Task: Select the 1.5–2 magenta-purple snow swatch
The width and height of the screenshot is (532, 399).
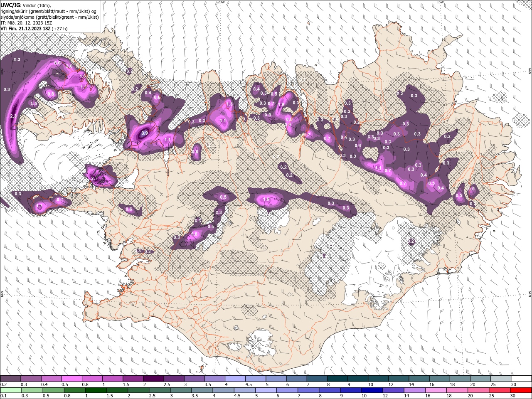Action: pyautogui.click(x=133, y=379)
